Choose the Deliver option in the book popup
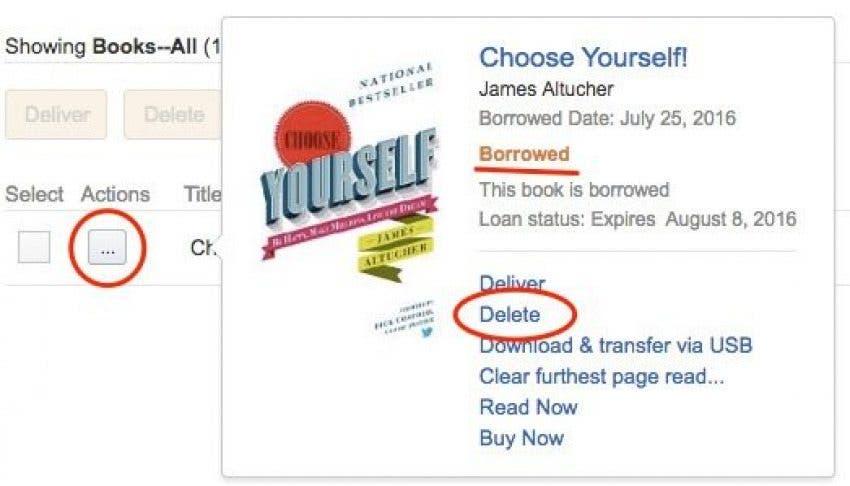 [512, 283]
